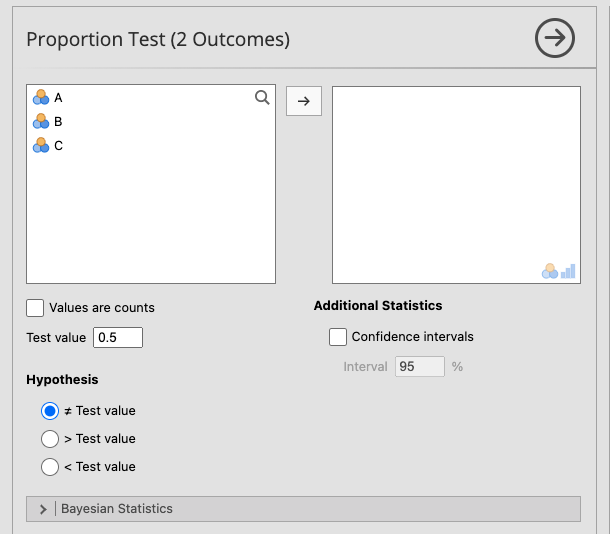Select variable B in the list

click(x=58, y=121)
